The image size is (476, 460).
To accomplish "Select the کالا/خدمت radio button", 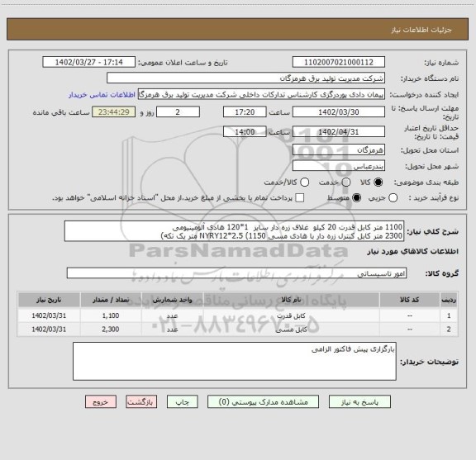I will [304, 183].
